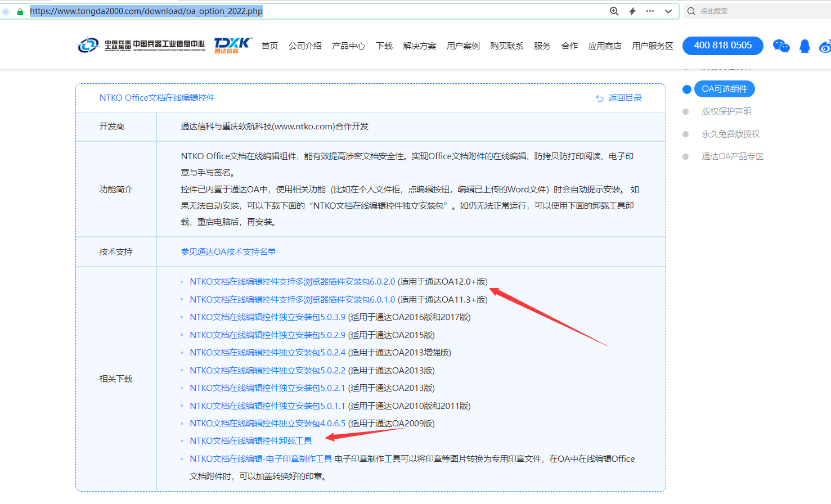This screenshot has width=831, height=504.
Task: Select 版权保护声明 in the sidebar
Action: [726, 111]
